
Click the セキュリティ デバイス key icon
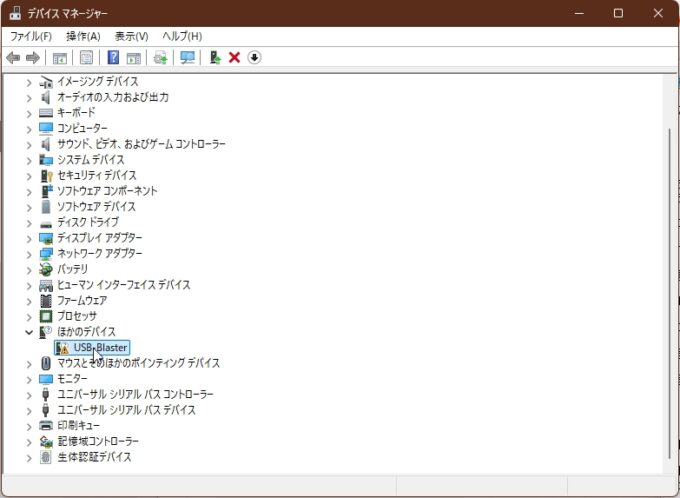46,175
